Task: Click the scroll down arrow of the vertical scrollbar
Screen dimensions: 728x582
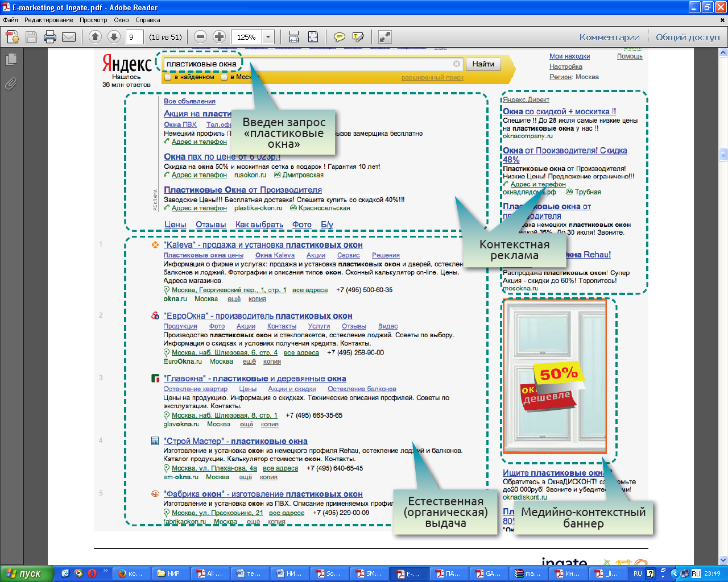Action: [x=723, y=560]
